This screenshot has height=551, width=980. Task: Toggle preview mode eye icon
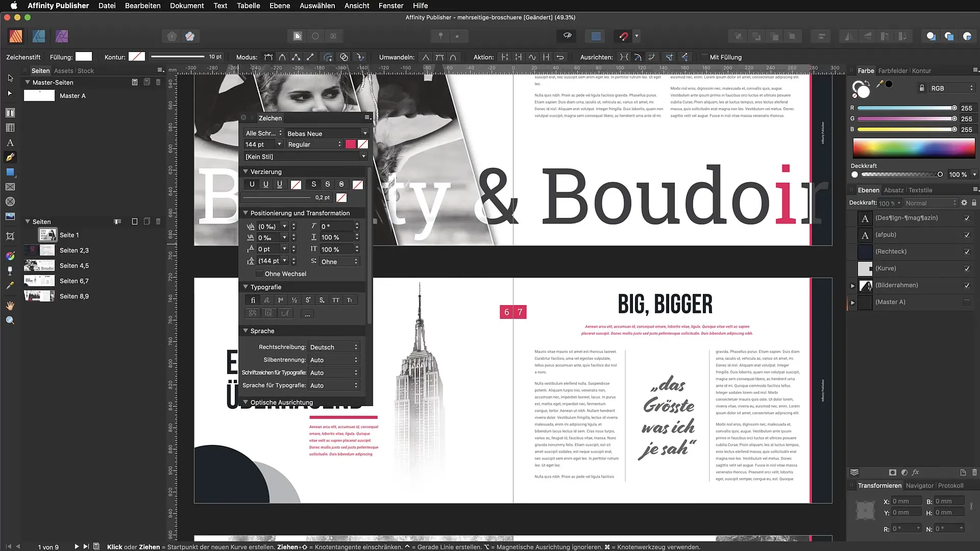click(567, 36)
